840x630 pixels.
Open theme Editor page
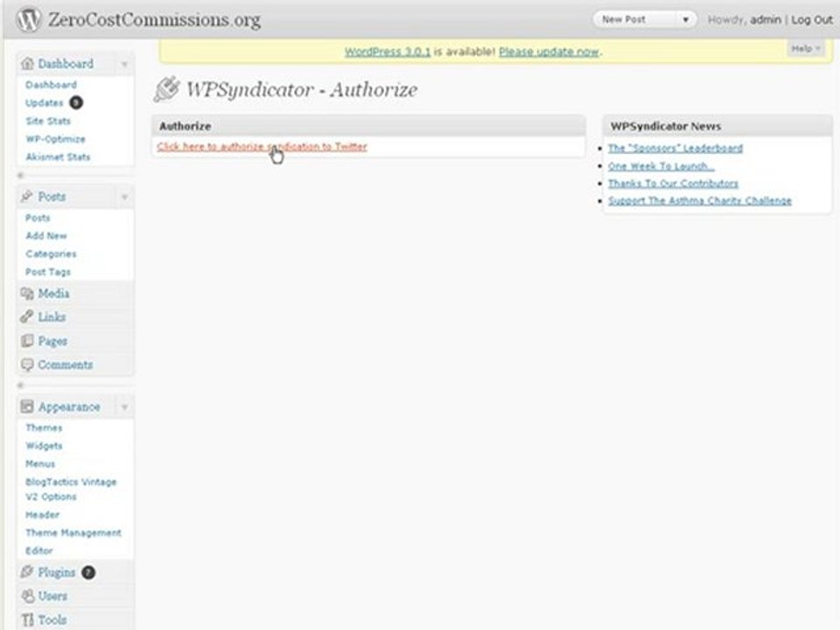point(39,550)
